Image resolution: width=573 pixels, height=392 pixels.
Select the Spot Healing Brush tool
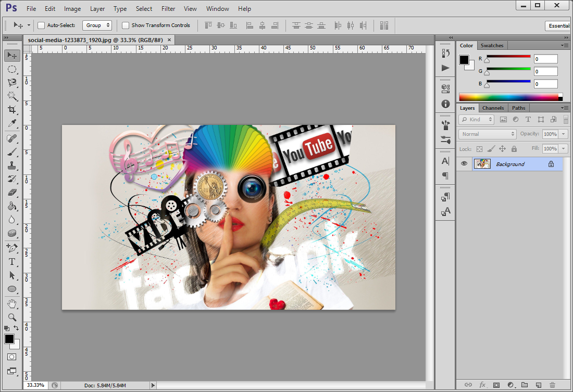coord(12,138)
